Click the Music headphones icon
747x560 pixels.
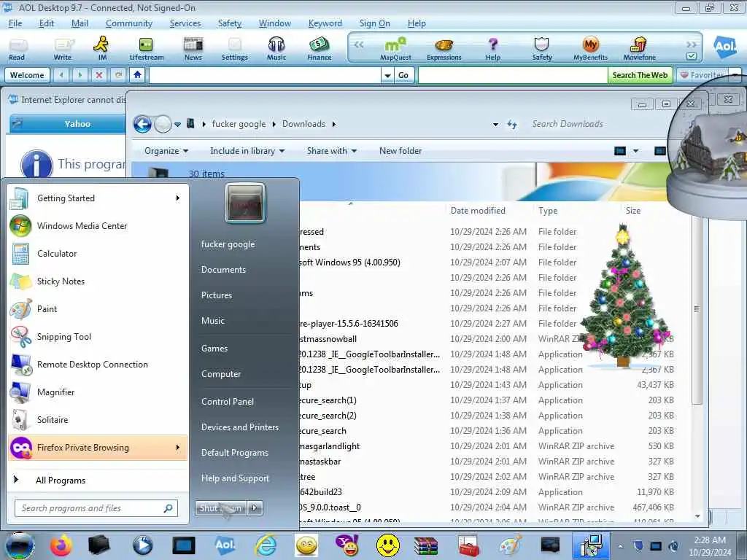(276, 49)
